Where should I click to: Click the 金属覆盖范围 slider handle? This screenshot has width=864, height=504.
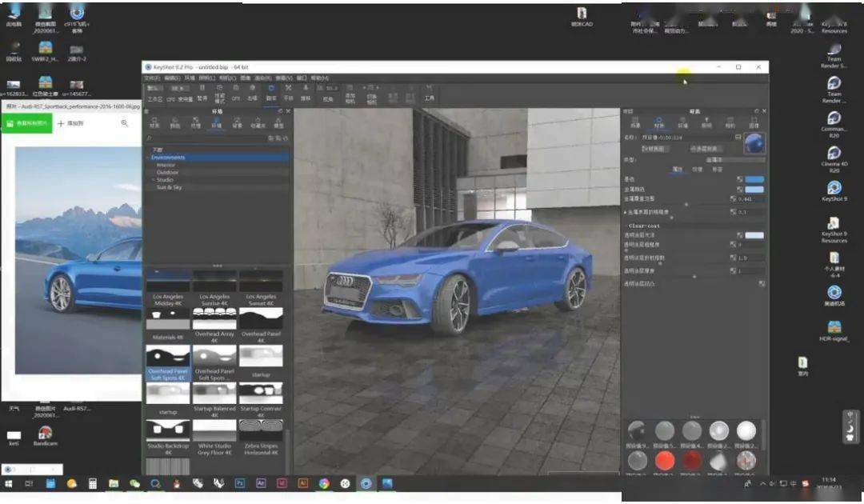point(686,204)
